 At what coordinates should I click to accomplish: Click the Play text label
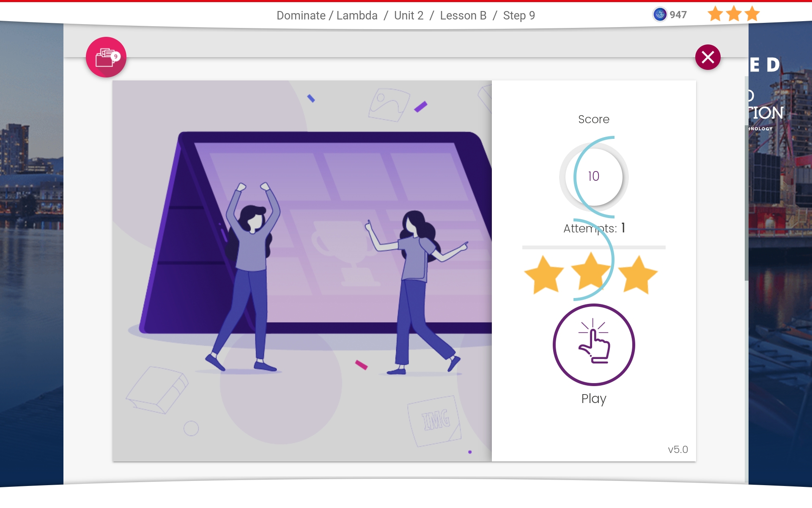pyautogui.click(x=593, y=398)
